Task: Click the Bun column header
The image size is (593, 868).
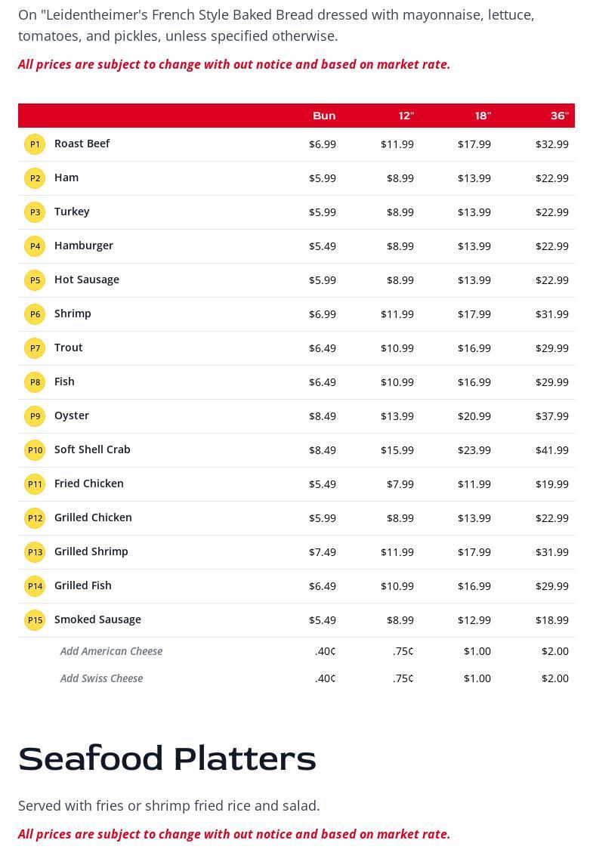Action: coord(324,116)
